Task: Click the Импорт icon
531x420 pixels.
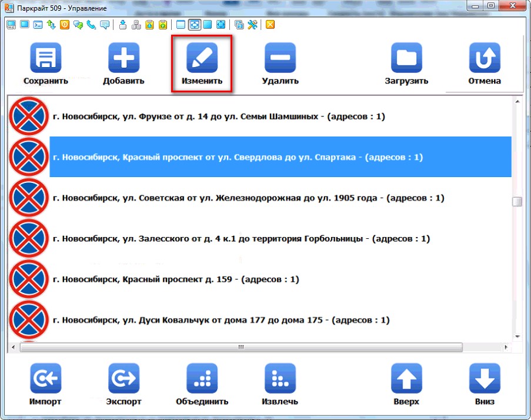Action: point(45,378)
